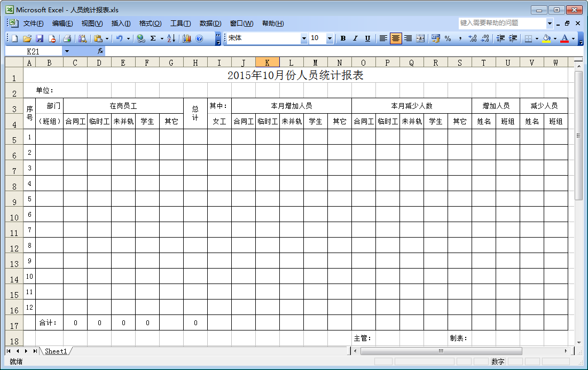Click the vertical scrollbar down arrow
Screen dimensions: 588x370
coord(578,342)
